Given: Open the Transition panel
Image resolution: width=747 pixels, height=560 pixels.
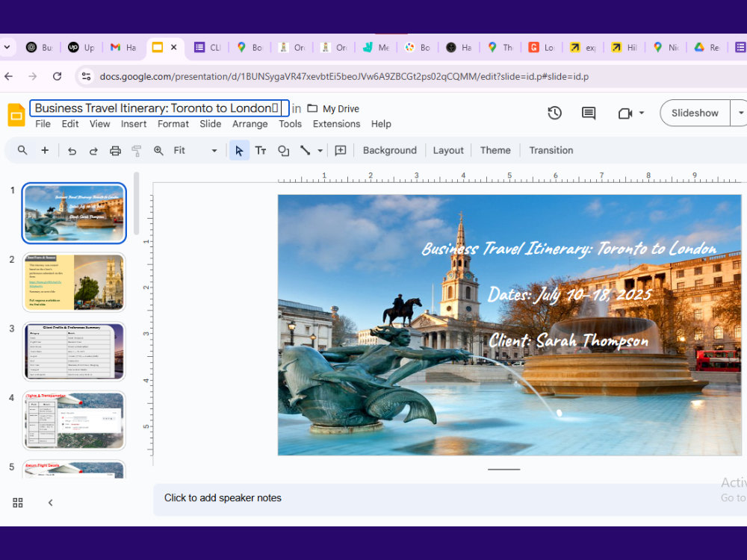Looking at the screenshot, I should (x=551, y=151).
